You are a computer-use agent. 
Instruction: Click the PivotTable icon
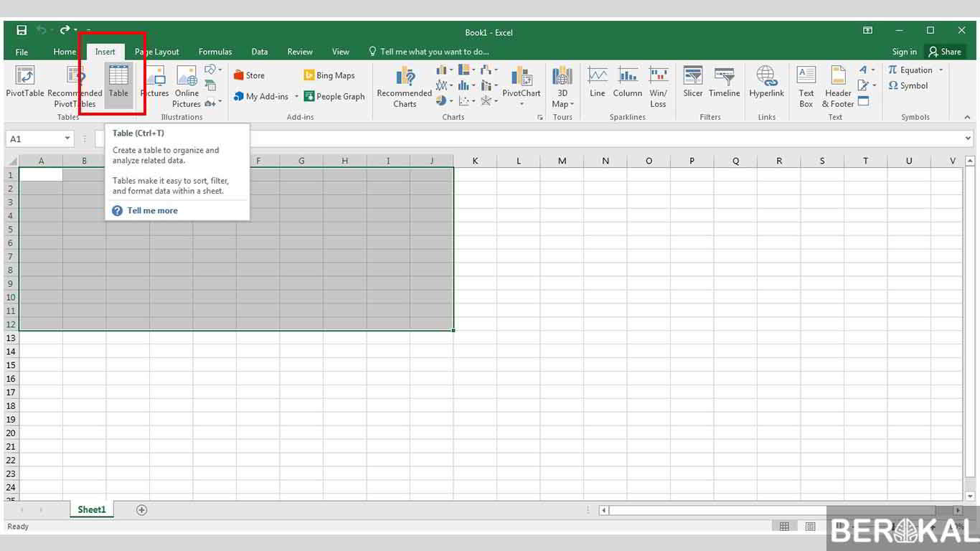coord(25,76)
